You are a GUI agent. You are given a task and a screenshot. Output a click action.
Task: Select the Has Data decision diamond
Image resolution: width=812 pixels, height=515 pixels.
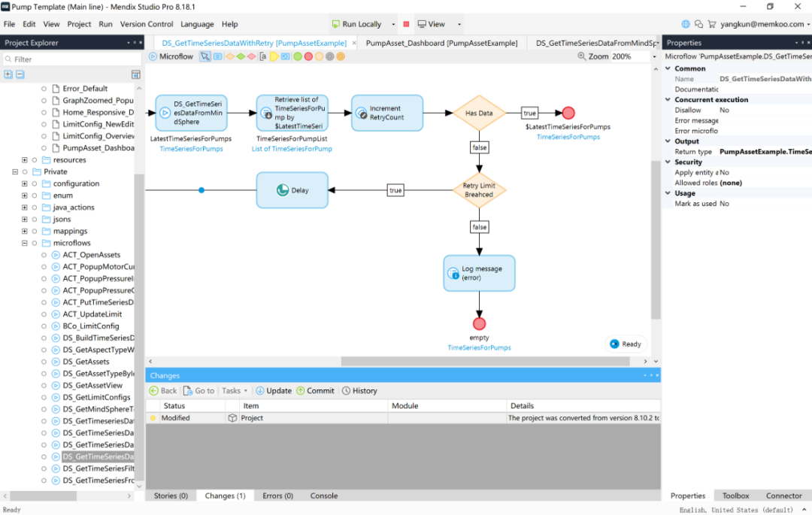click(479, 113)
